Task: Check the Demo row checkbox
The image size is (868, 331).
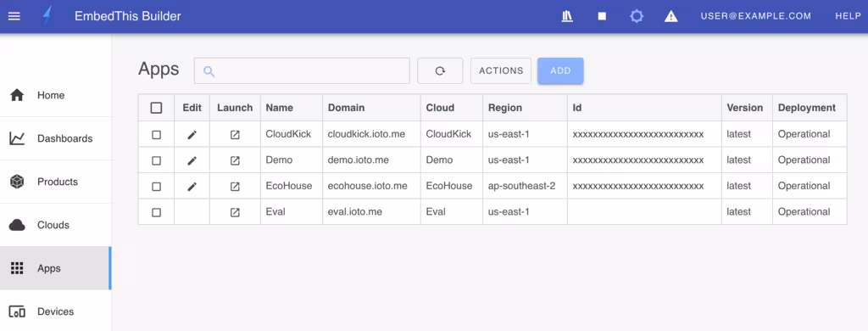Action: [x=156, y=160]
